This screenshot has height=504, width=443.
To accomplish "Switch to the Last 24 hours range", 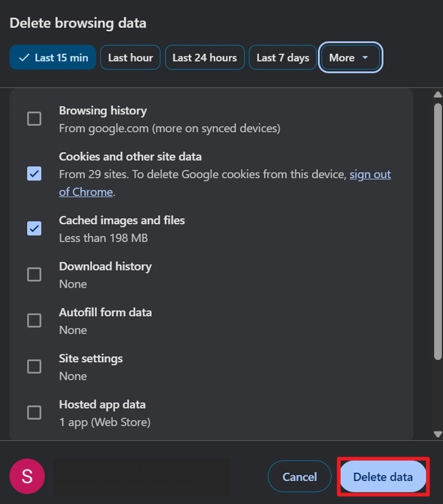I will coord(204,57).
